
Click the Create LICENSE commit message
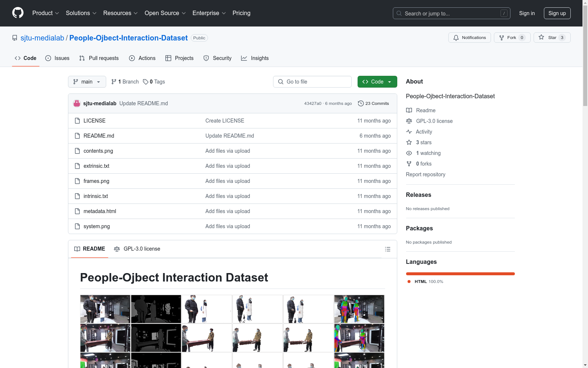click(x=225, y=121)
